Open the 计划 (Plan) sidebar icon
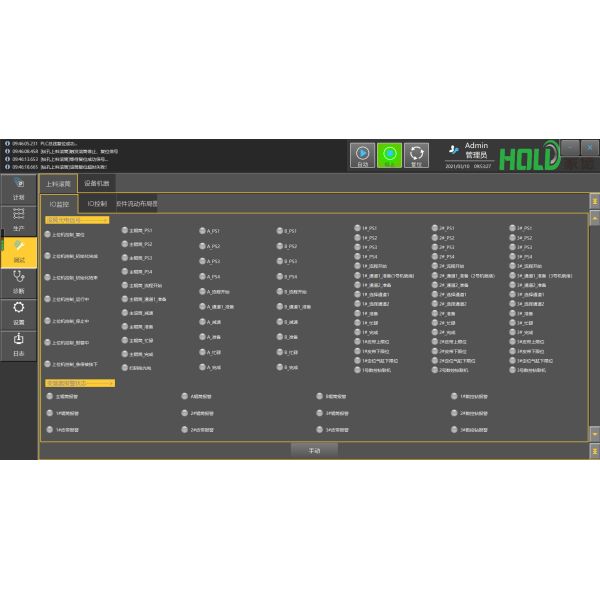 coord(18,189)
